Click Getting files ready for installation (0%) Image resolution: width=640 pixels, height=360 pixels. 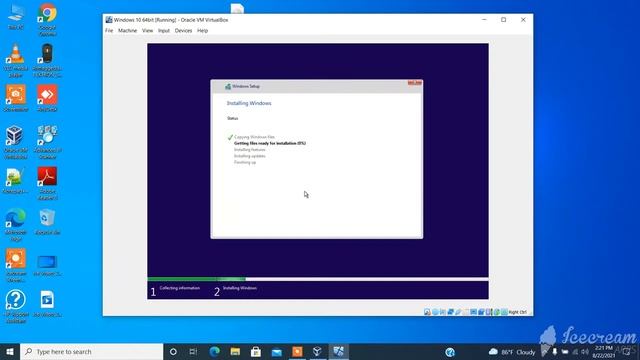click(x=270, y=143)
